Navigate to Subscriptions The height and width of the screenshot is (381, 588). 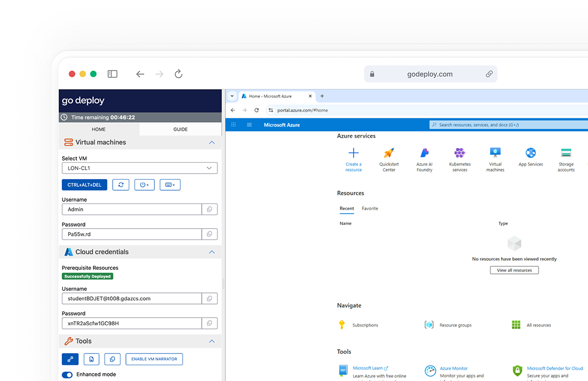358,325
